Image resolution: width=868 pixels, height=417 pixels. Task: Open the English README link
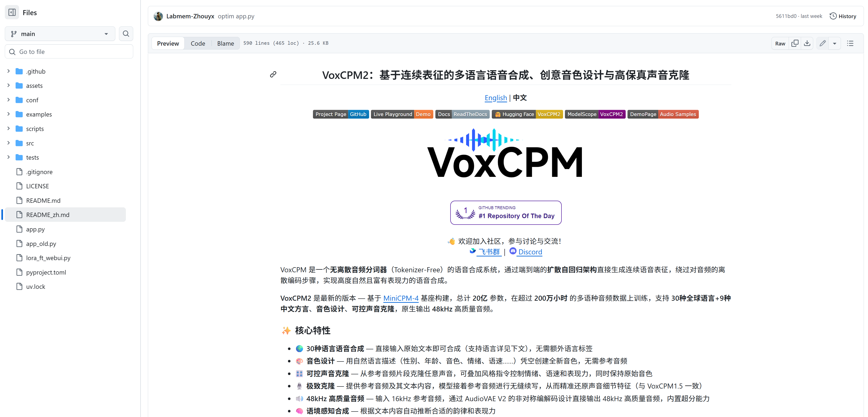click(495, 98)
